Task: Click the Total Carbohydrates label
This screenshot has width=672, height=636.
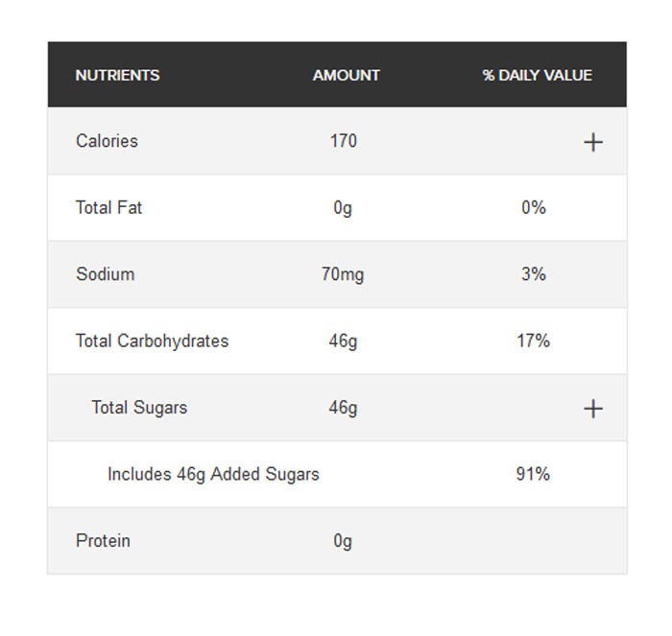Action: click(152, 341)
